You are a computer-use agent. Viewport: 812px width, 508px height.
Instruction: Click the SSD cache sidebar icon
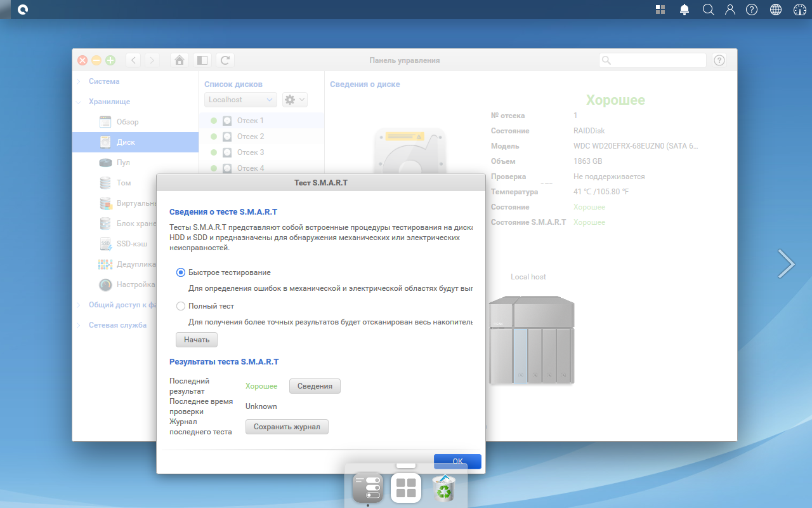tap(106, 244)
